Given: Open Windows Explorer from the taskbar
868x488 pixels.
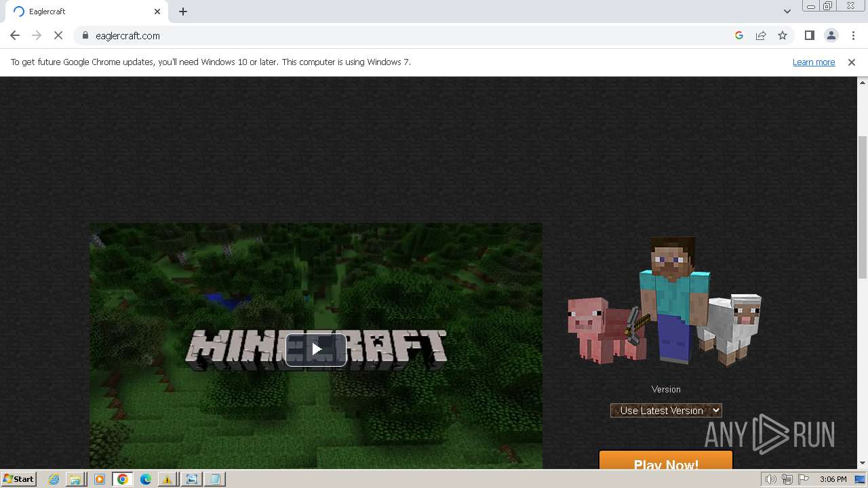Looking at the screenshot, I should tap(76, 479).
